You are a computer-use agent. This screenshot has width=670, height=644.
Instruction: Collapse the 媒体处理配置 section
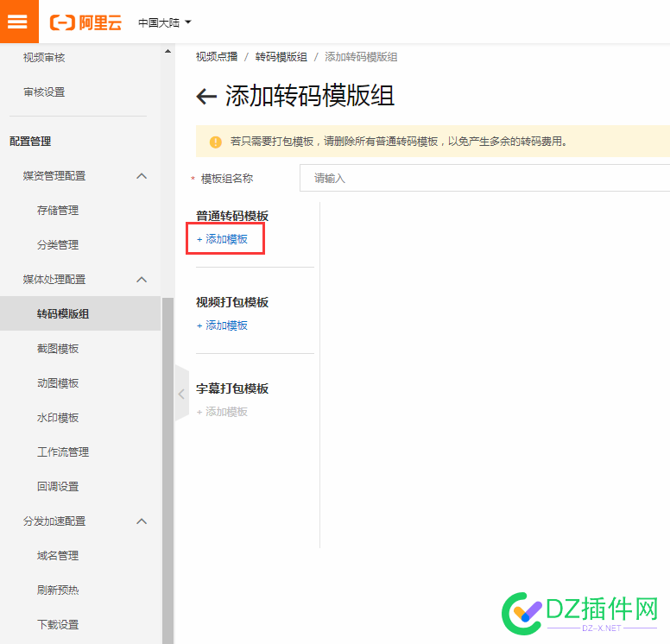tap(142, 280)
